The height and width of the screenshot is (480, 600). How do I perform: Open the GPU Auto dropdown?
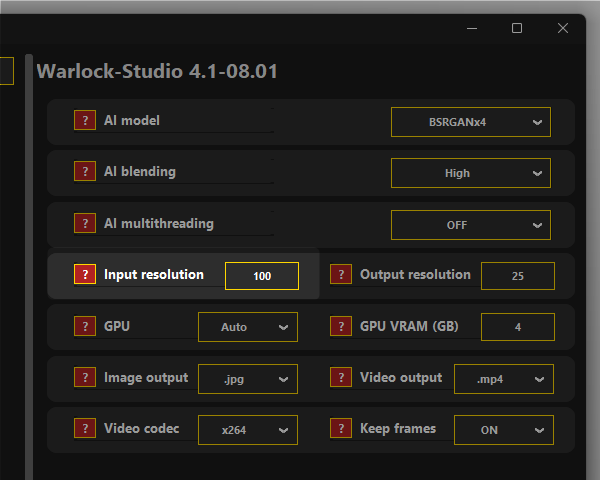pos(247,327)
